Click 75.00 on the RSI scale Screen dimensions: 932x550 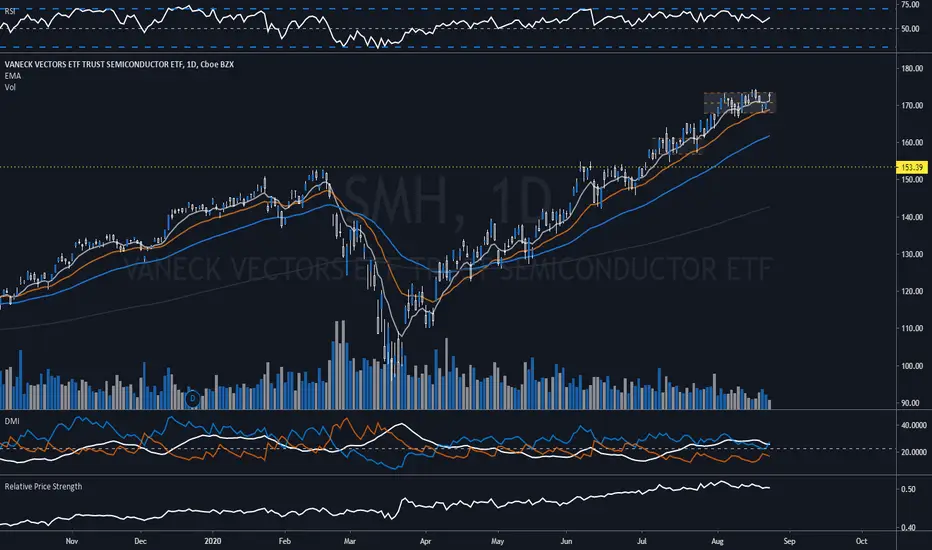coord(910,5)
